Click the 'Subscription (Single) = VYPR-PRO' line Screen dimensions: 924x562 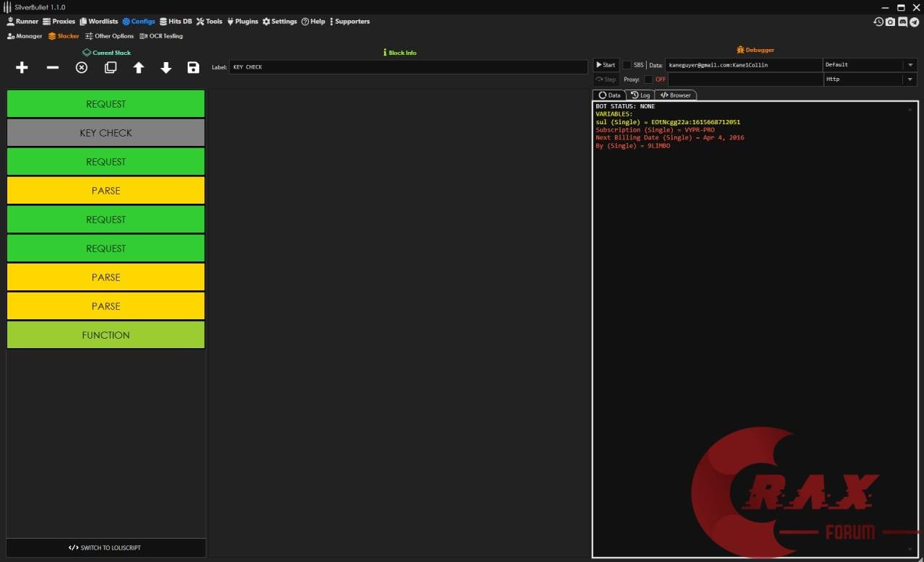tap(655, 130)
